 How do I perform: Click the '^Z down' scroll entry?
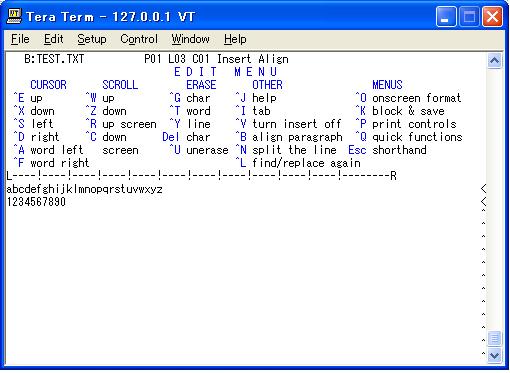click(106, 111)
